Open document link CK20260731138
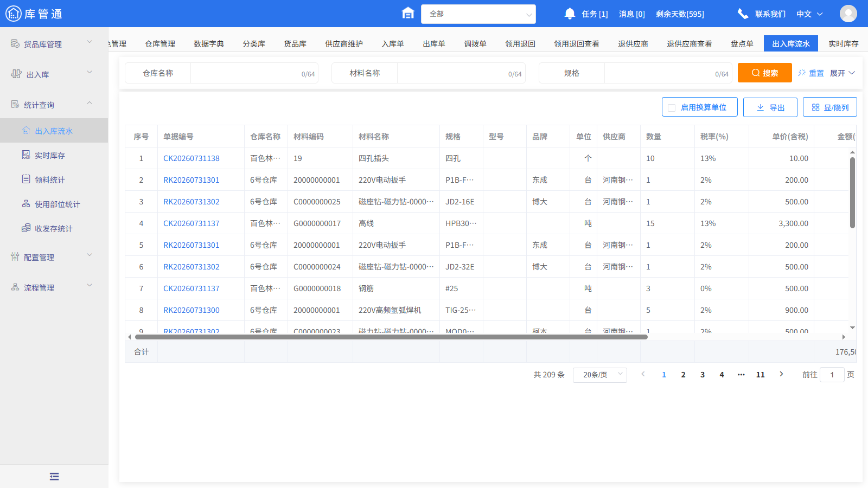868x488 pixels. tap(192, 158)
